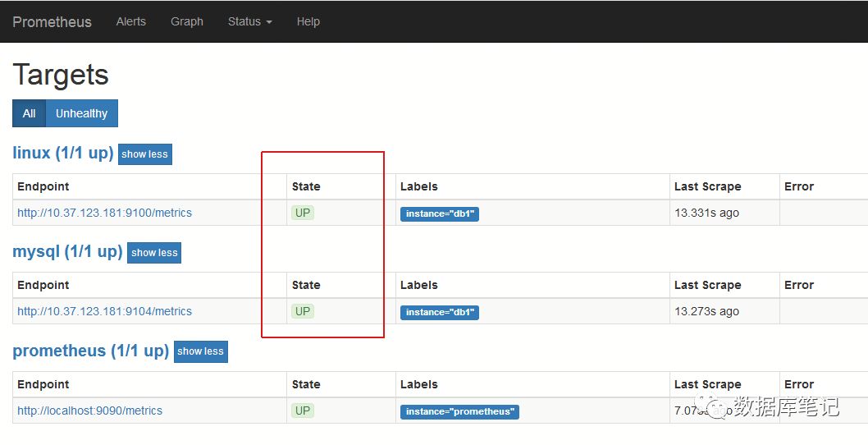
Task: Click the linux (1/1 up) heading
Action: (63, 153)
